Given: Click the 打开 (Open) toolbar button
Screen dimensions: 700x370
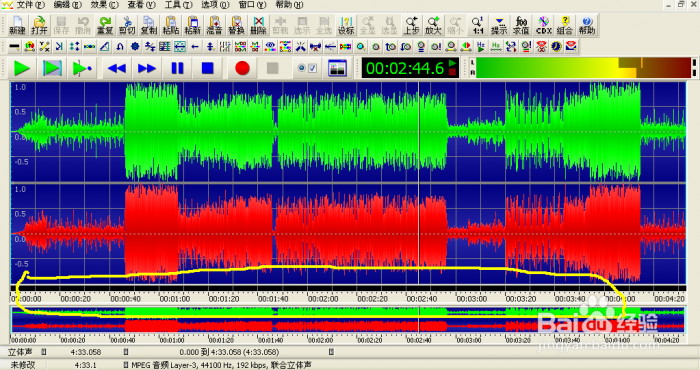Looking at the screenshot, I should pyautogui.click(x=39, y=25).
